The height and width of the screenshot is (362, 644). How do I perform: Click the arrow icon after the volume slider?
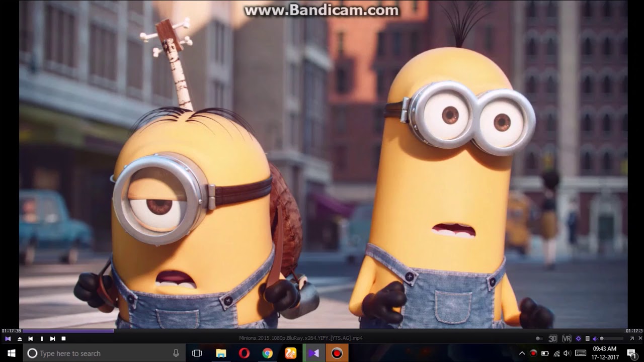point(632,338)
